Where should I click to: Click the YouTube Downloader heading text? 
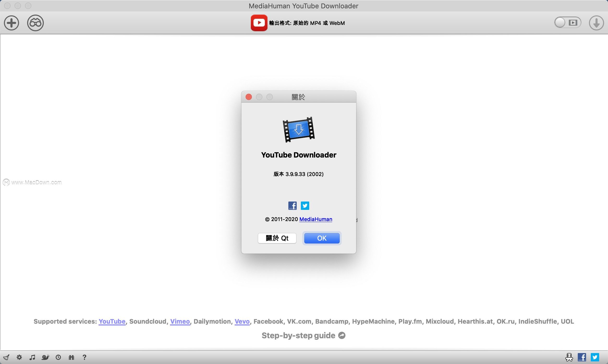tap(299, 155)
